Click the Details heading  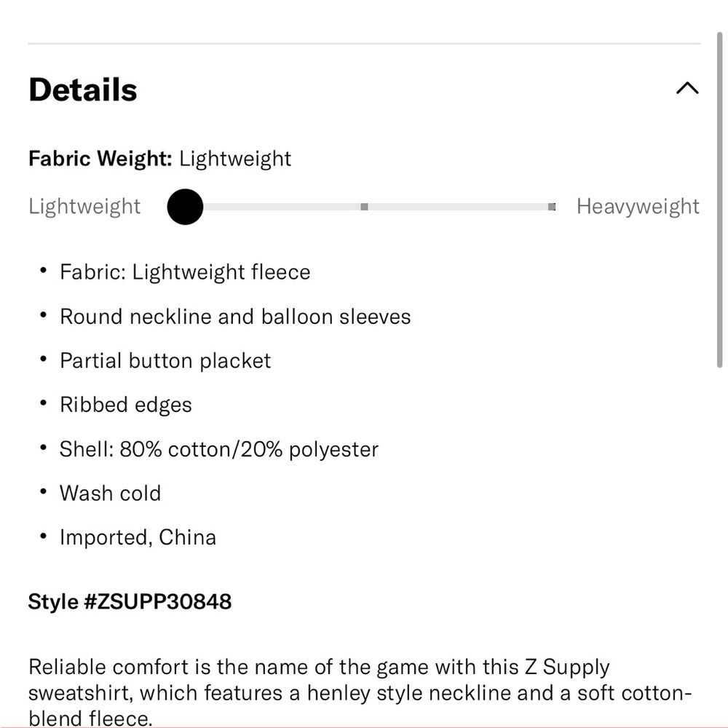click(83, 89)
